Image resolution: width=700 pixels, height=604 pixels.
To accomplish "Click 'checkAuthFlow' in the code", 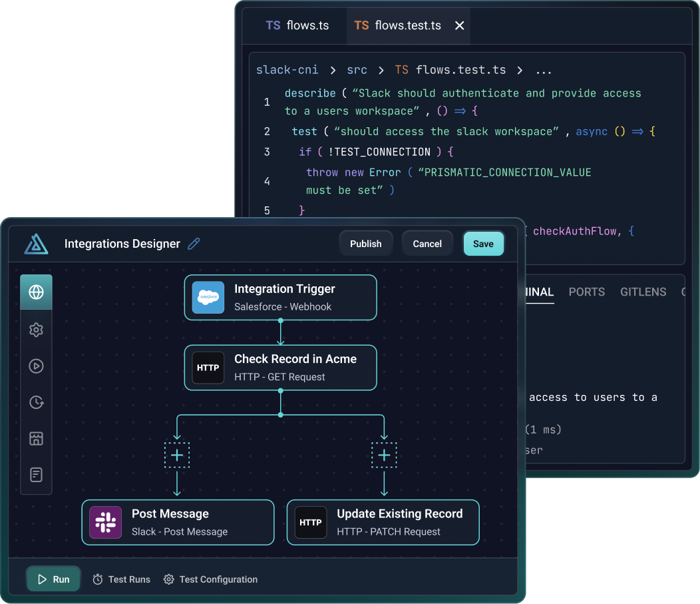I will click(576, 231).
